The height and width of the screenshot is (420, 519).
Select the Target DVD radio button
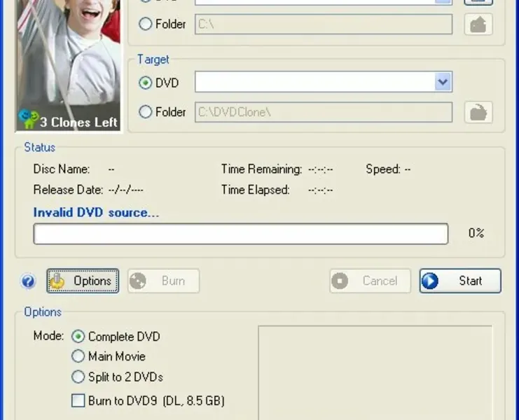tap(145, 83)
